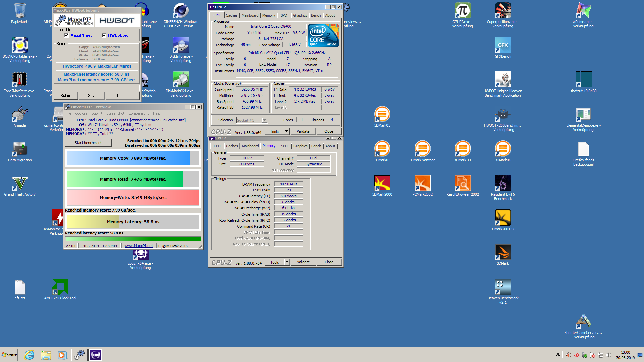Open the ElementalDemo.exe shortcut icon
Viewport: 644px width, 362px height.
pyautogui.click(x=583, y=119)
